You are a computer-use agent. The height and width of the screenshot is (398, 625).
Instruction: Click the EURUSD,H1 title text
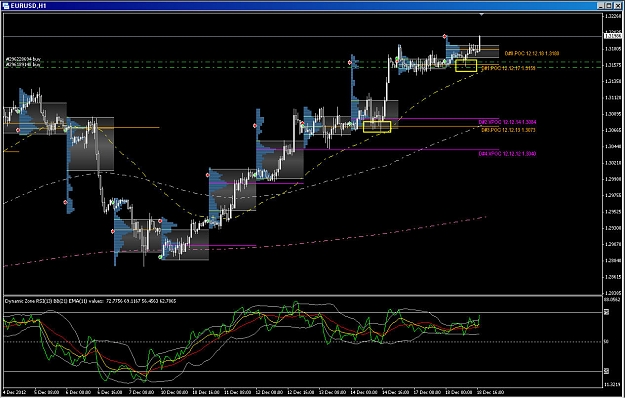click(28, 6)
